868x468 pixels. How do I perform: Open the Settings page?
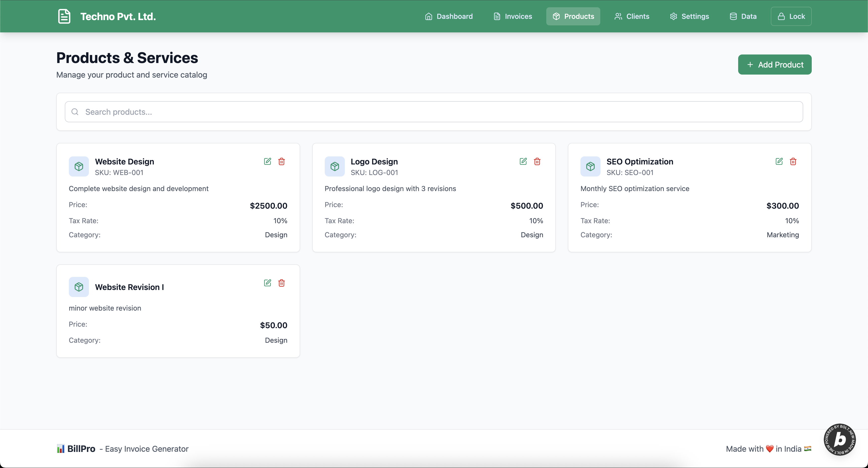click(x=689, y=16)
